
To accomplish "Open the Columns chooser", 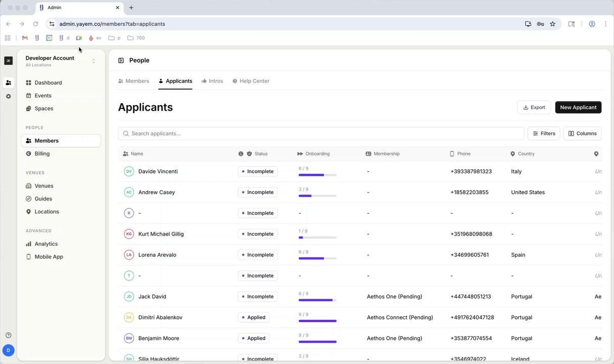I will click(x=582, y=133).
